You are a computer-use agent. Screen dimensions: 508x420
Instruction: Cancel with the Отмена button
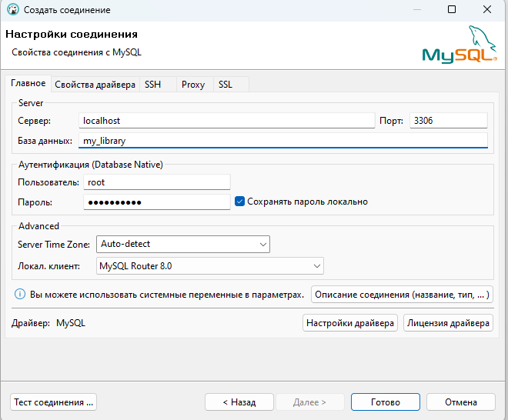click(461, 402)
